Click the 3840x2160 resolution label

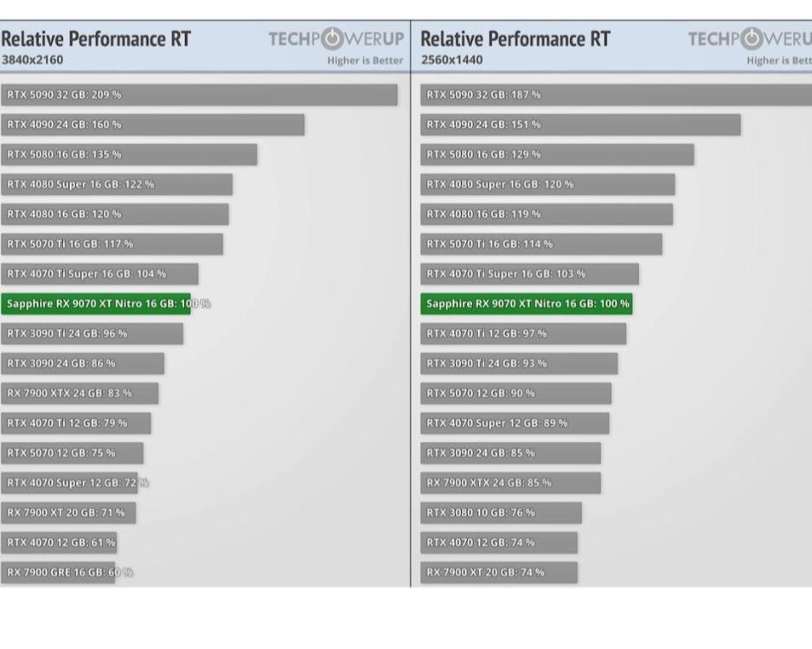pyautogui.click(x=32, y=60)
